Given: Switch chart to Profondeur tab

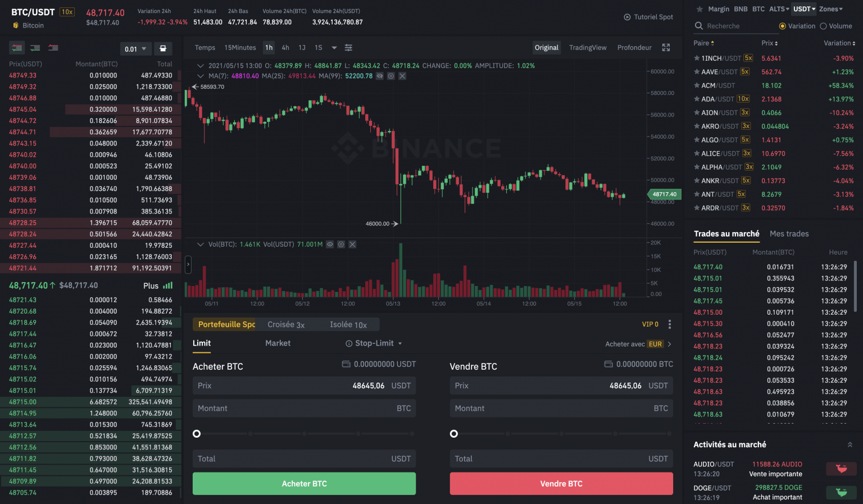Looking at the screenshot, I should click(x=634, y=48).
